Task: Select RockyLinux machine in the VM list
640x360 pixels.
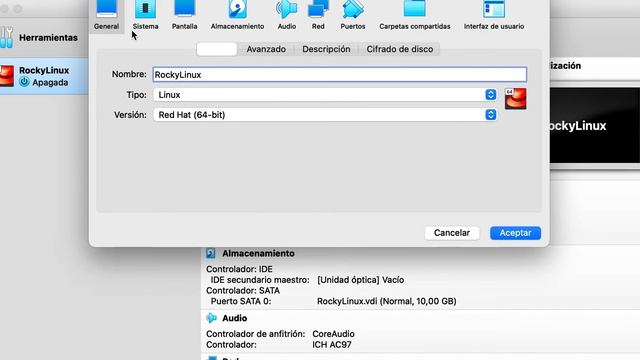Action: click(x=44, y=76)
